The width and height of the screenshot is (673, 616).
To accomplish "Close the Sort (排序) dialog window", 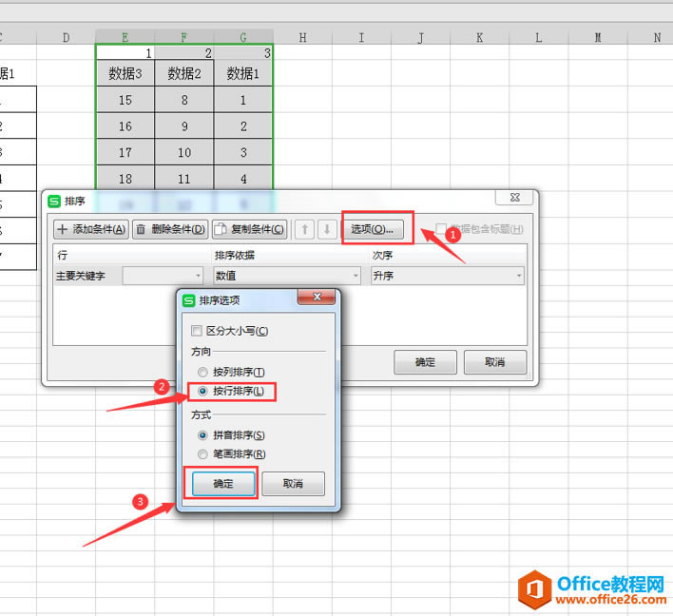I will coord(514,198).
